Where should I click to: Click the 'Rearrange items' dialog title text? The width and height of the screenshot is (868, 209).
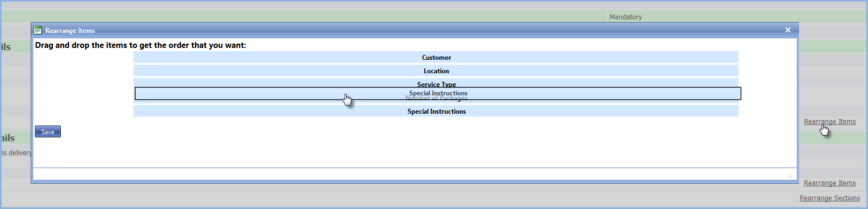[x=70, y=31]
